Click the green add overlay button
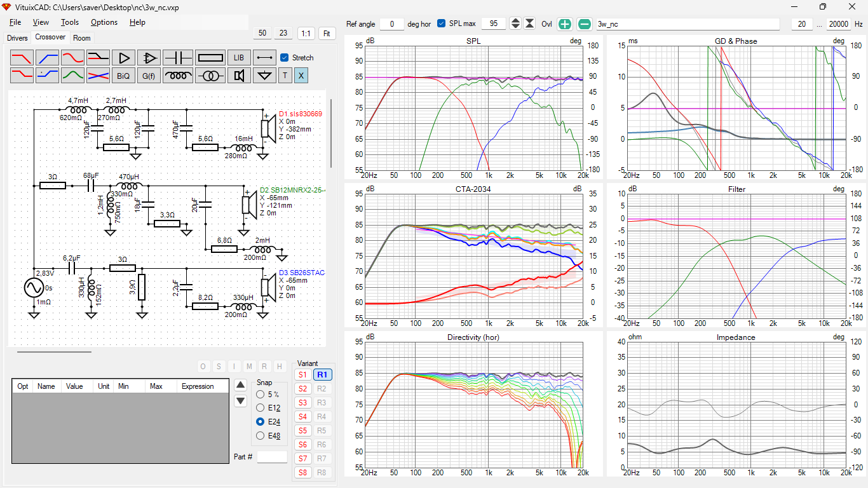This screenshot has height=488, width=868. (x=564, y=24)
